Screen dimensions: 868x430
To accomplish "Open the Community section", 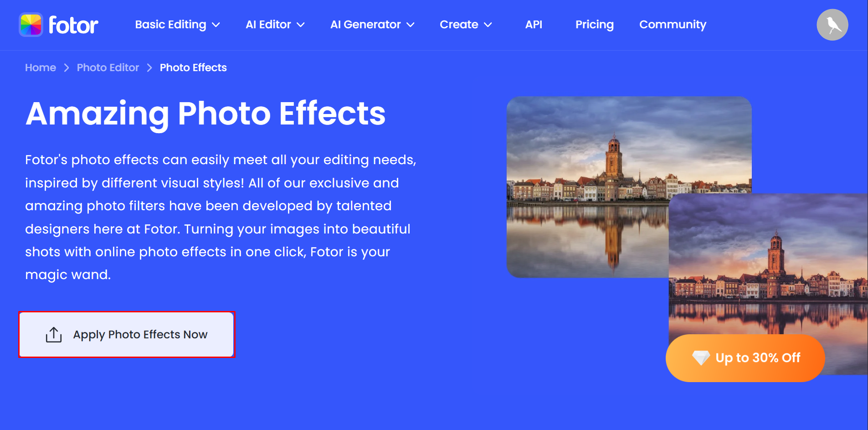I will [673, 25].
